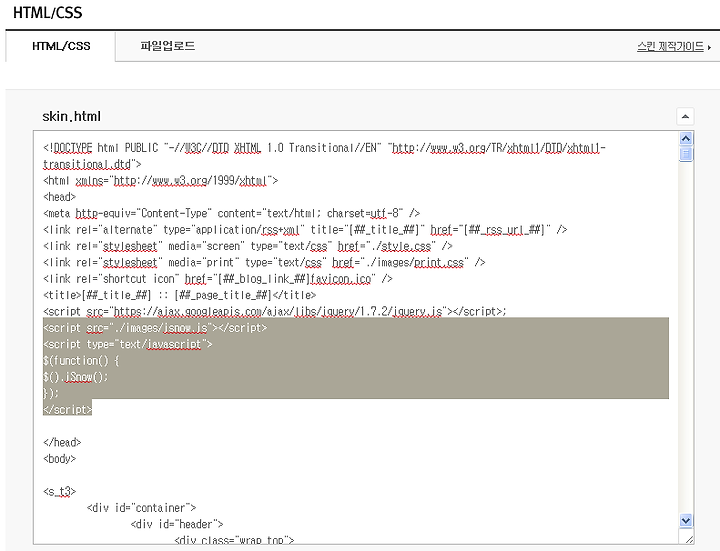Viewport: 720px width, 551px height.
Task: Click the line containing jsnow.js script
Action: (155, 328)
